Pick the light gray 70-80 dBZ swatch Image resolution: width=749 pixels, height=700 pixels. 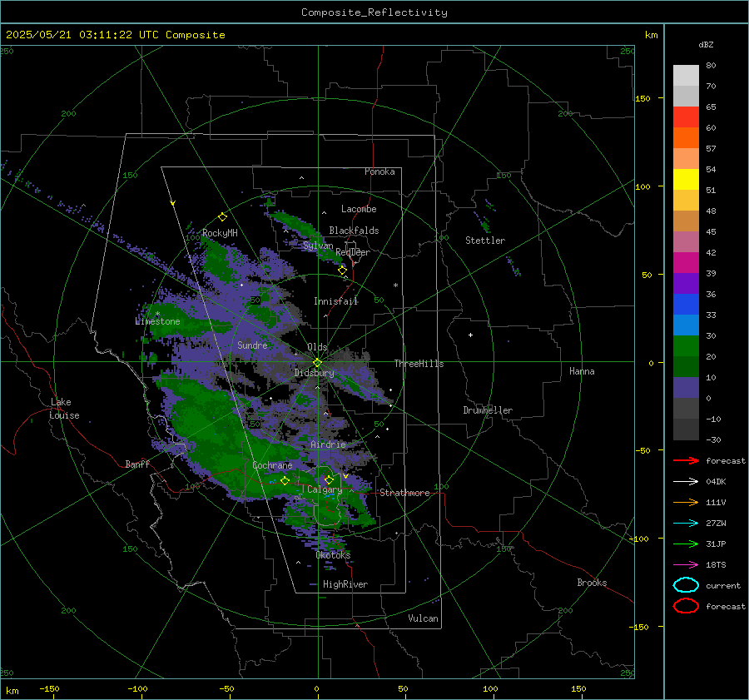click(686, 76)
